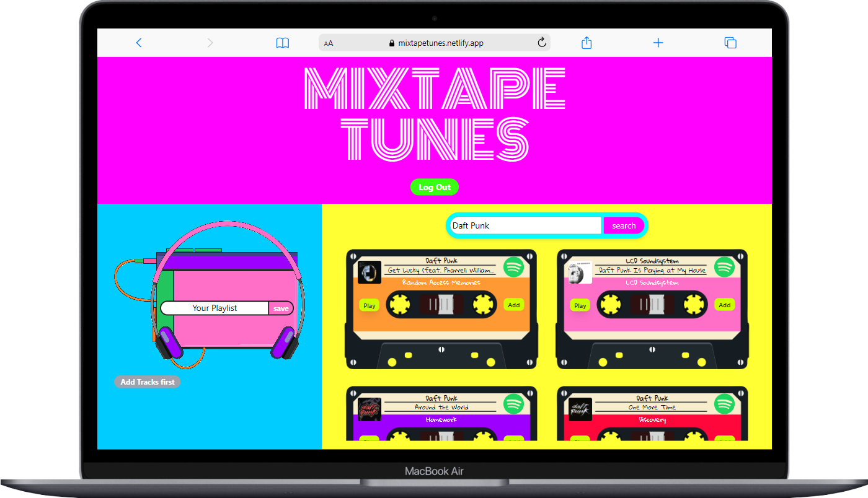868x498 pixels.
Task: Click the Your Playlist name field
Action: click(x=215, y=308)
